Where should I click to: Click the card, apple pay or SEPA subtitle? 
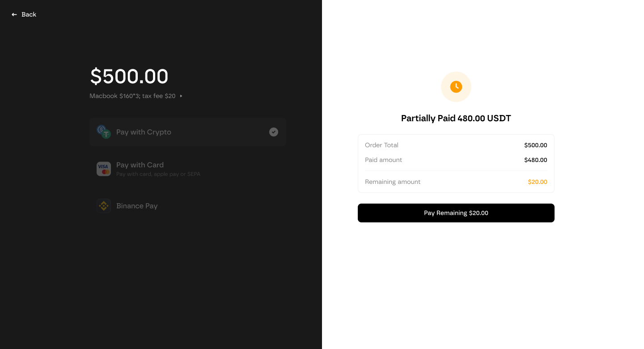(x=158, y=174)
